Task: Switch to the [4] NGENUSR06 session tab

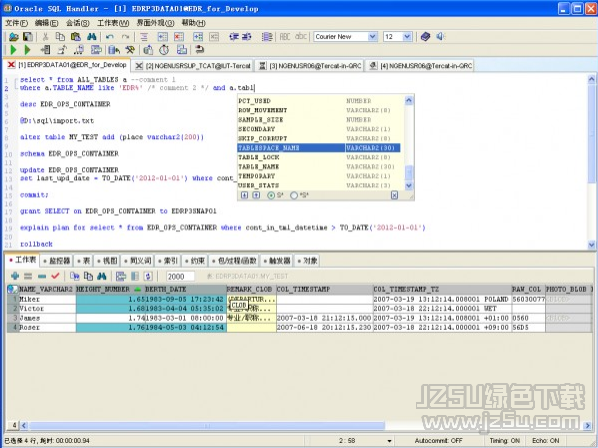Action: click(x=421, y=66)
